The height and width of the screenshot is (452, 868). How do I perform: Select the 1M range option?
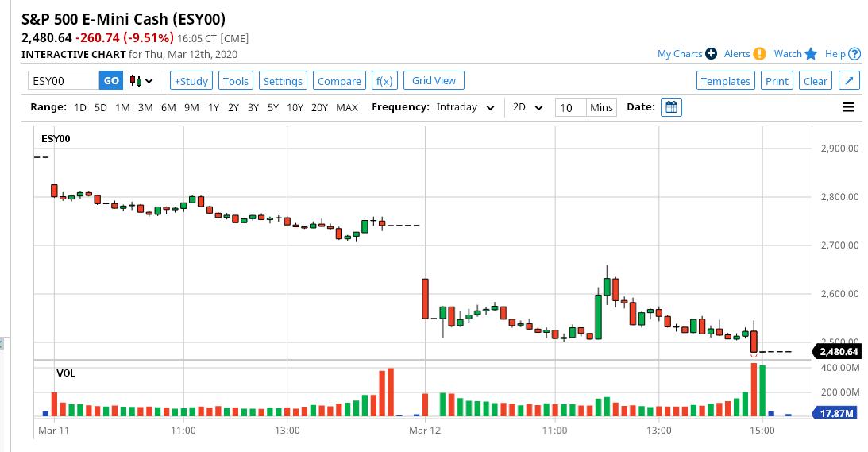(122, 107)
